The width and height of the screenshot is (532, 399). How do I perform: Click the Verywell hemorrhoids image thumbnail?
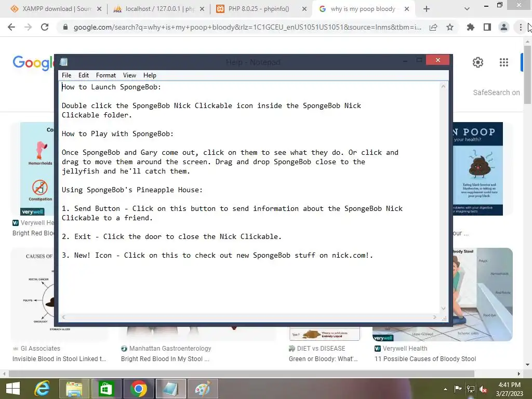click(37, 169)
